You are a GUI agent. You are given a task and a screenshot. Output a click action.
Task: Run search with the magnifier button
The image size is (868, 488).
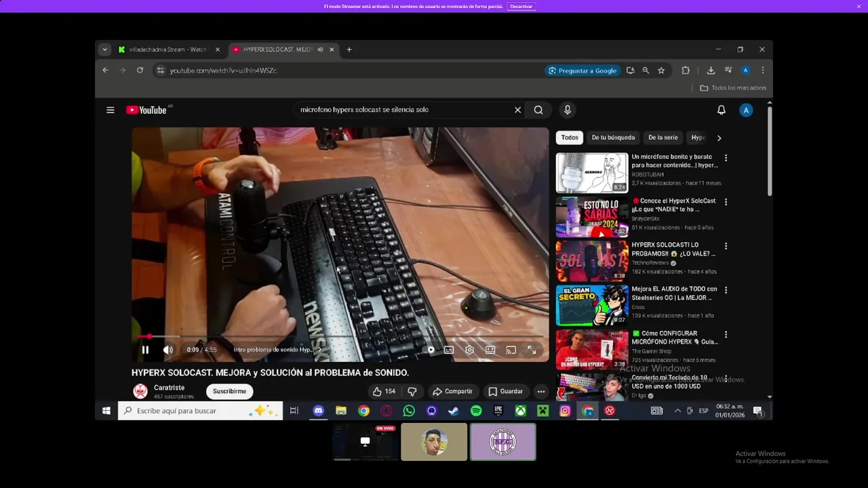click(x=538, y=110)
